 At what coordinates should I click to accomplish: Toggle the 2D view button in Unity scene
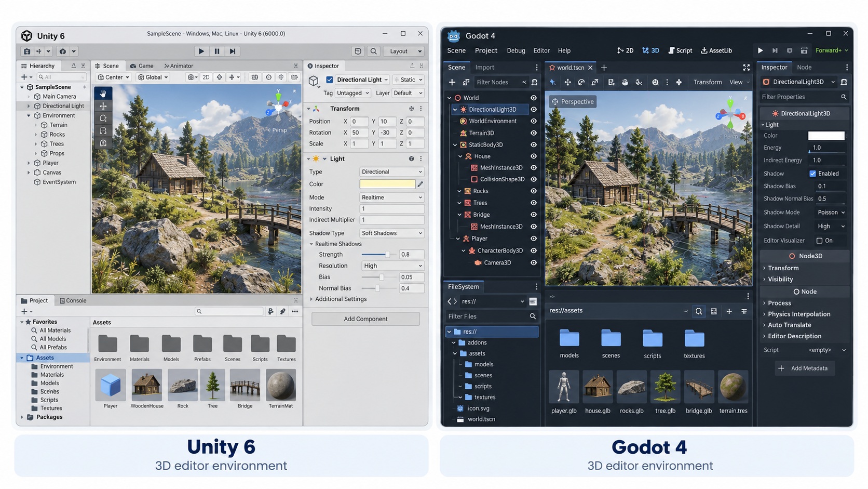(x=206, y=77)
